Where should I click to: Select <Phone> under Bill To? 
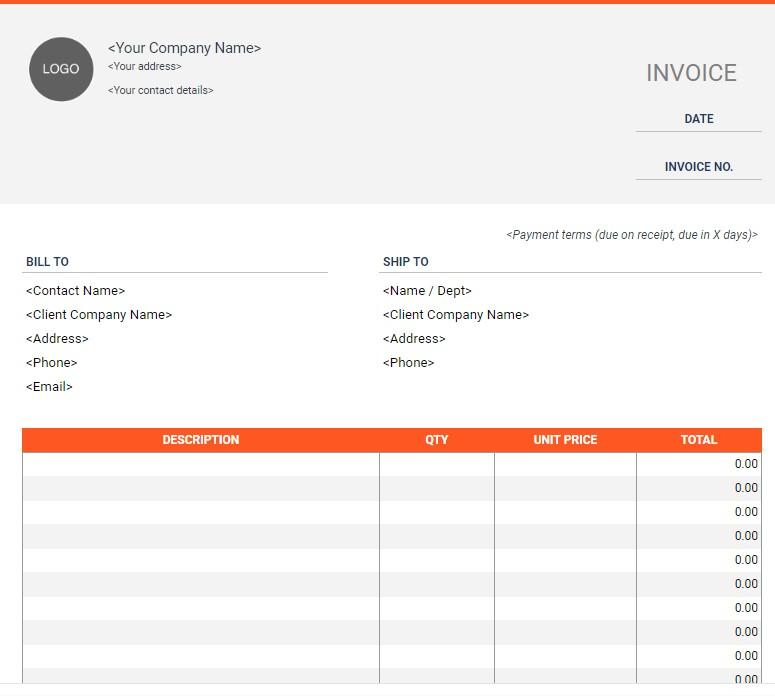point(51,363)
